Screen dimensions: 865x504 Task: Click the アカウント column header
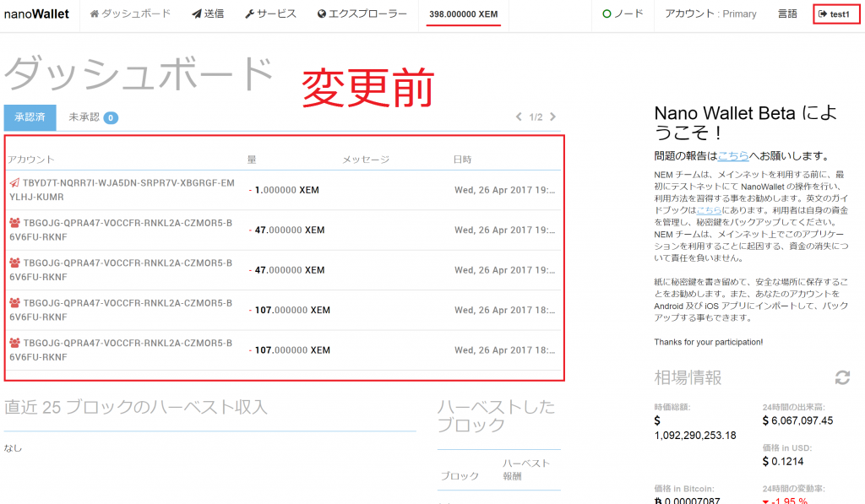(x=31, y=160)
